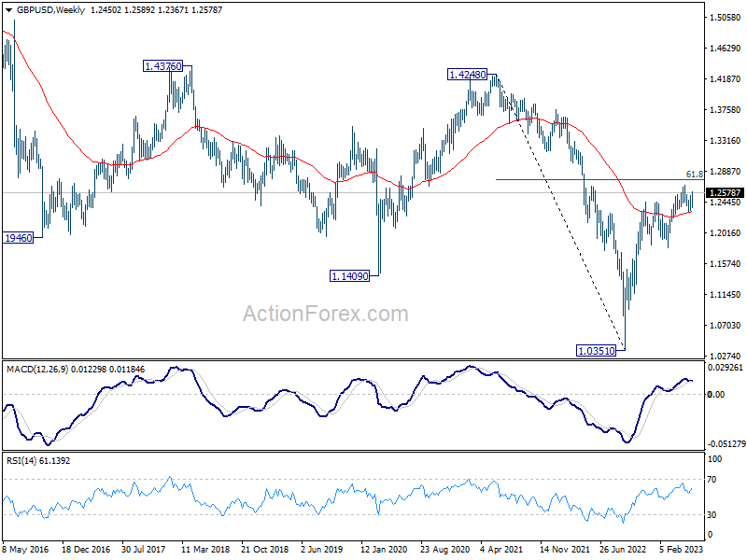Click the 1.02740 price axis value
This screenshot has height=560, width=747.
pyautogui.click(x=726, y=357)
